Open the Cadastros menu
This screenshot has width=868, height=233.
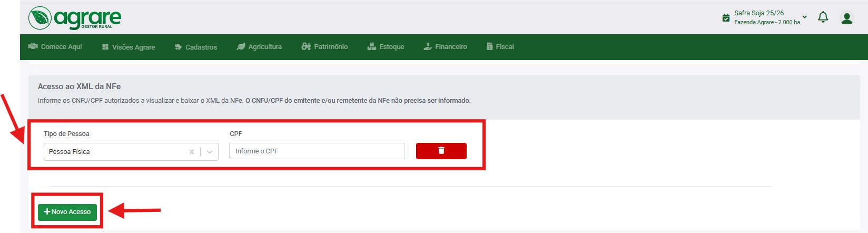195,47
